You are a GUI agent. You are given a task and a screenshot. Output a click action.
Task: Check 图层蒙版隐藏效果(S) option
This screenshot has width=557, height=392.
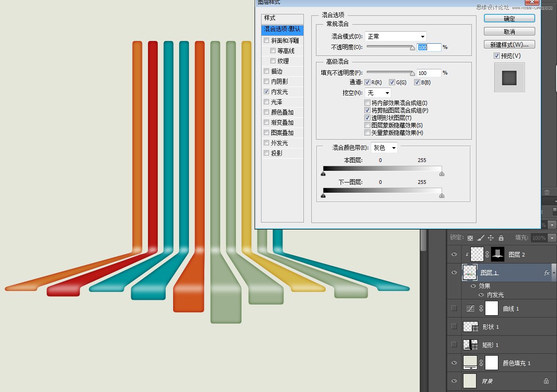[367, 125]
